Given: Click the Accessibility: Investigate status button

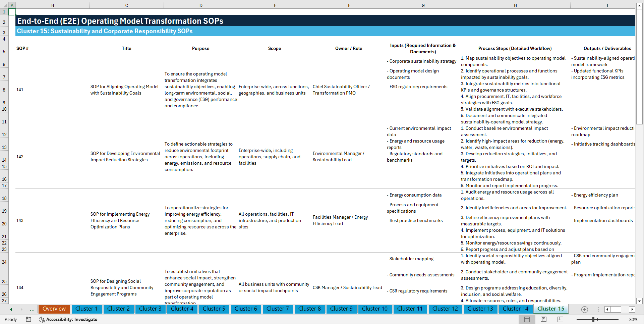Looking at the screenshot, I should (71, 319).
